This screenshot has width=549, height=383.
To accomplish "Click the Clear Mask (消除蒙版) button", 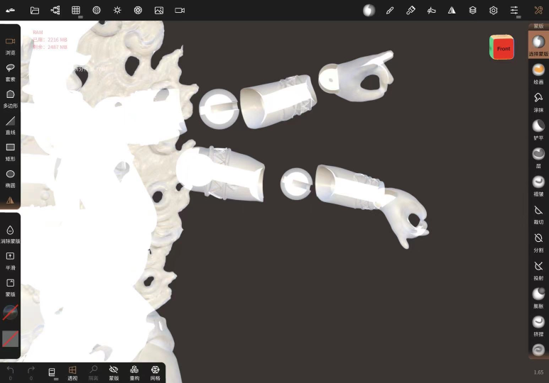I will [10, 234].
